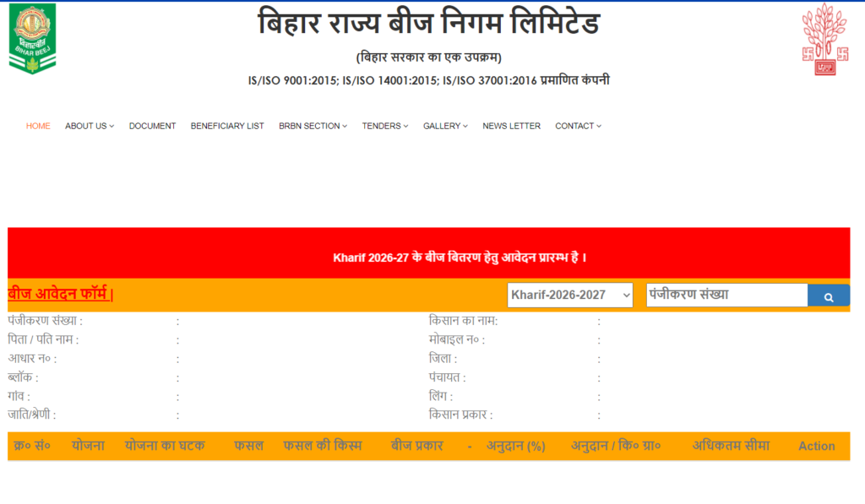865x504 pixels.
Task: Click the किसान प्रकार label
Action: click(x=460, y=415)
